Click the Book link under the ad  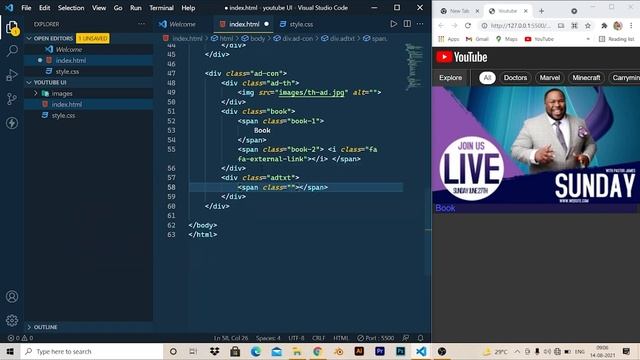click(445, 208)
